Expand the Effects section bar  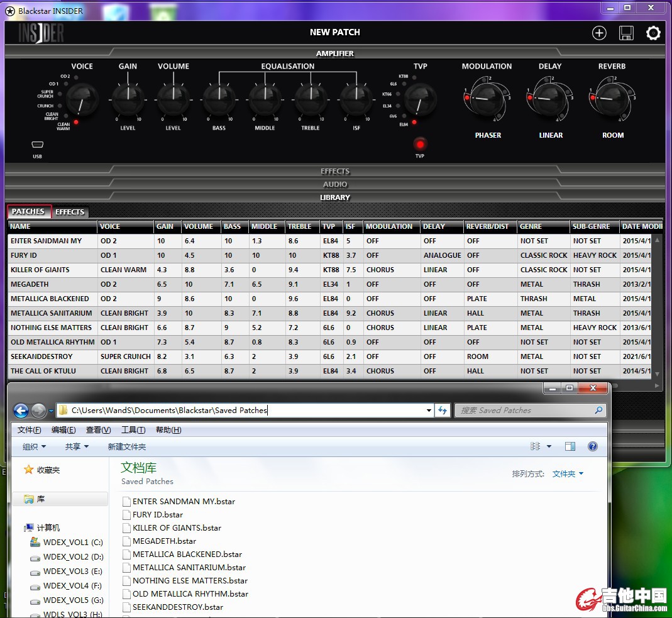pyautogui.click(x=335, y=171)
